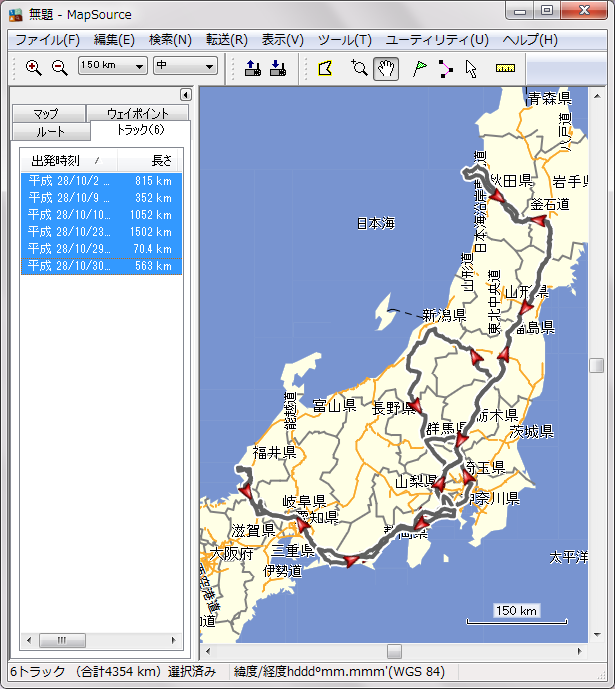615x689 pixels.
Task: Close the MapSource window
Action: tap(584, 11)
